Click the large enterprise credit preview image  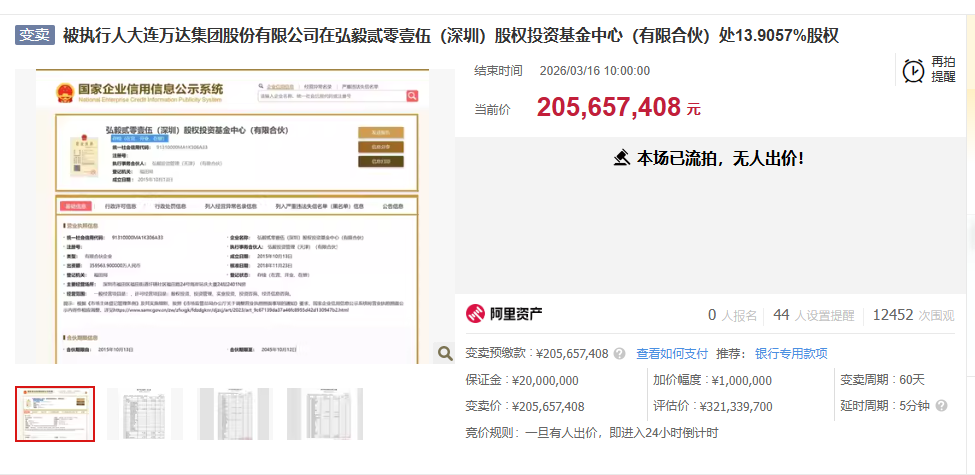tap(234, 216)
